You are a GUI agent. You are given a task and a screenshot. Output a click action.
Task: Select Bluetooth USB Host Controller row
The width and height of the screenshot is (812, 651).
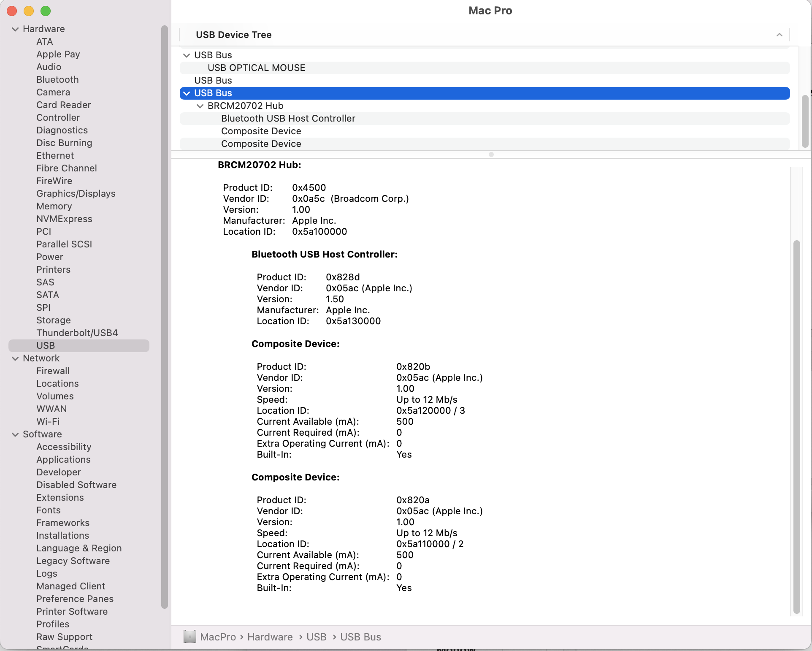[x=288, y=118]
